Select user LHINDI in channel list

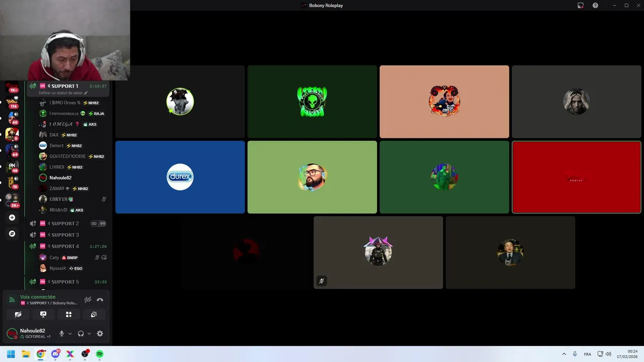[73, 167]
